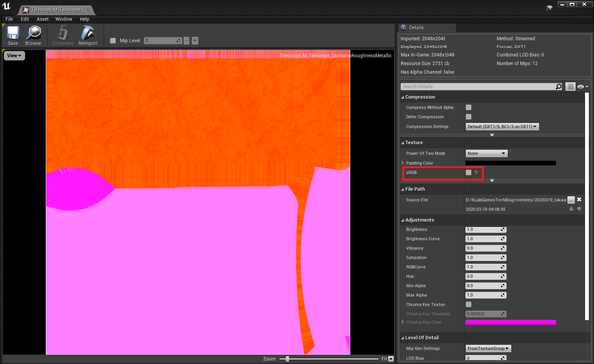
Task: Open Browse to locate asset
Action: [33, 35]
